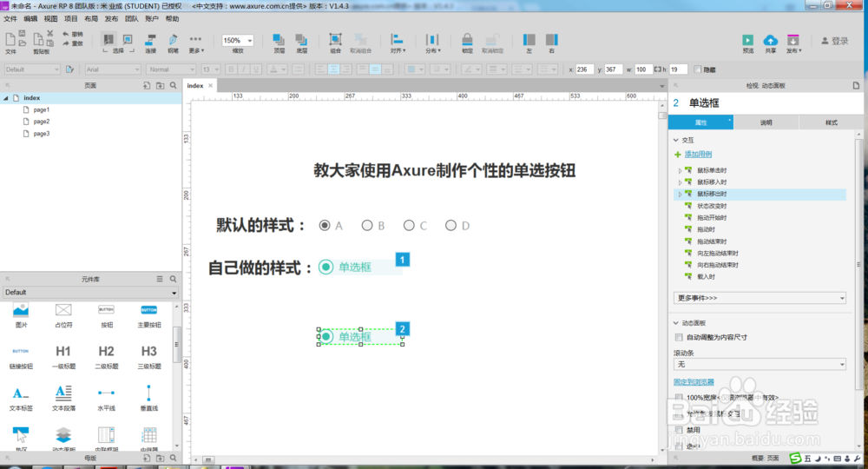The width and height of the screenshot is (868, 469).
Task: Pick the 图片 image widget
Action: pyautogui.click(x=21, y=315)
